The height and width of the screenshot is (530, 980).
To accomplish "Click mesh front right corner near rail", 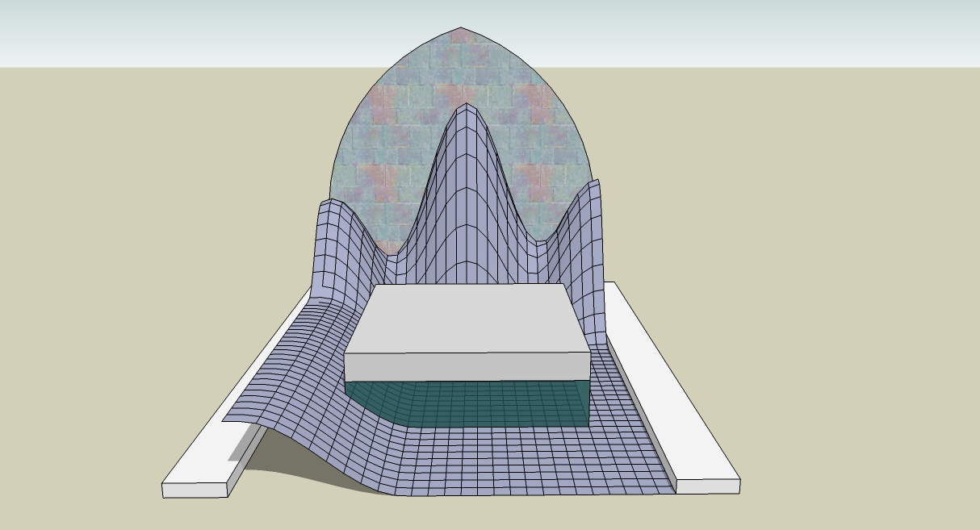I will point(658,480).
